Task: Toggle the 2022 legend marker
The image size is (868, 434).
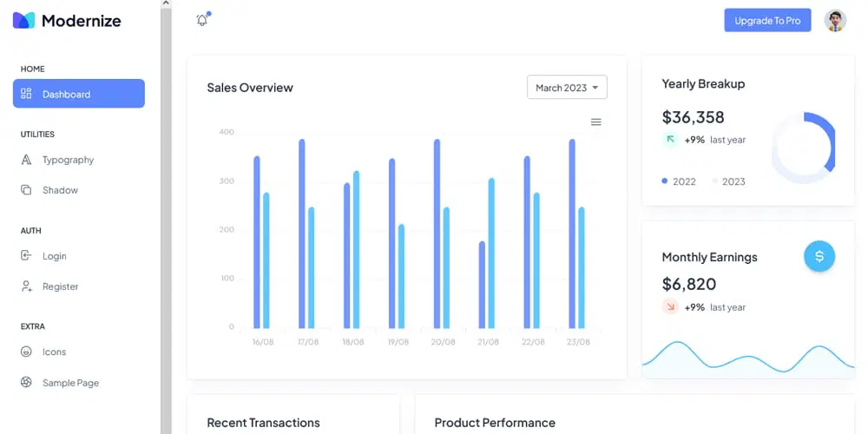Action: point(665,181)
